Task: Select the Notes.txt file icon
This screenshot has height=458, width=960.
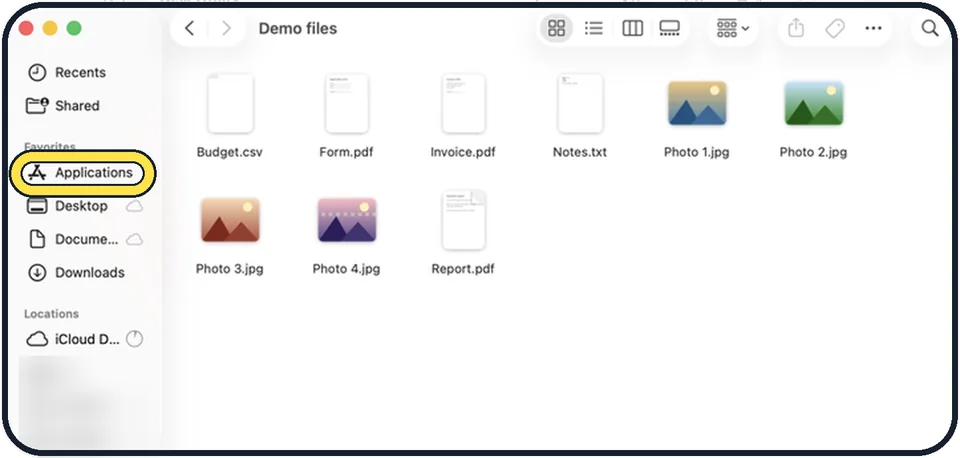Action: click(580, 103)
